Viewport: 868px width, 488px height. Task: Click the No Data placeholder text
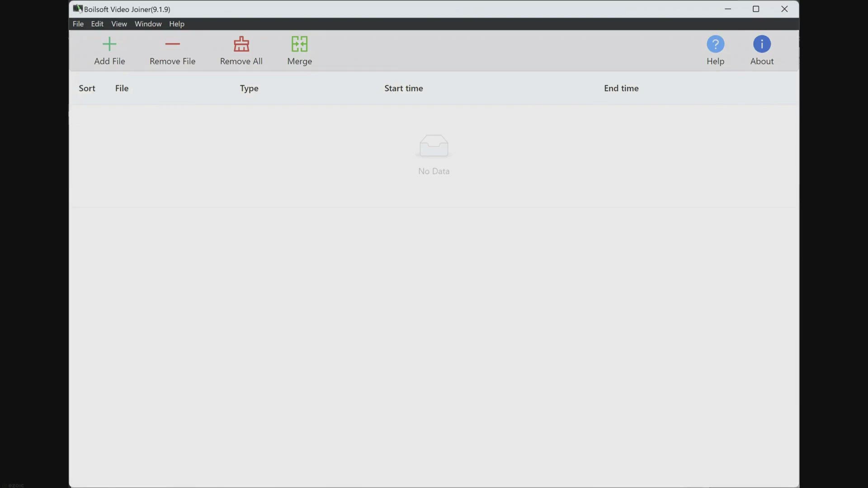tap(434, 171)
